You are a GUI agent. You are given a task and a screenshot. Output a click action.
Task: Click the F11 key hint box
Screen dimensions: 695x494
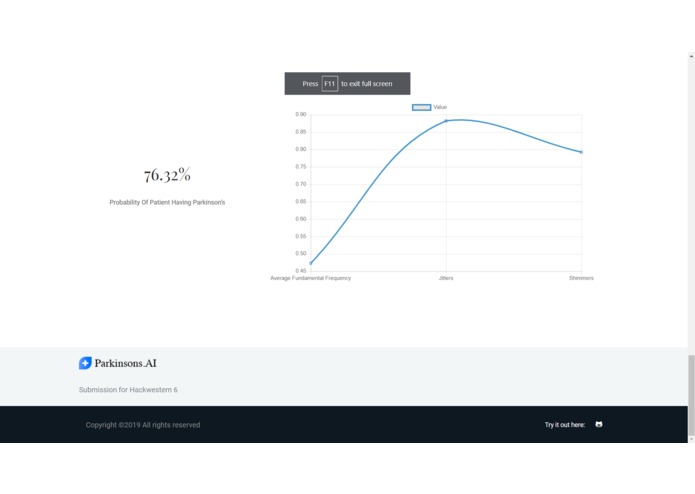[330, 84]
